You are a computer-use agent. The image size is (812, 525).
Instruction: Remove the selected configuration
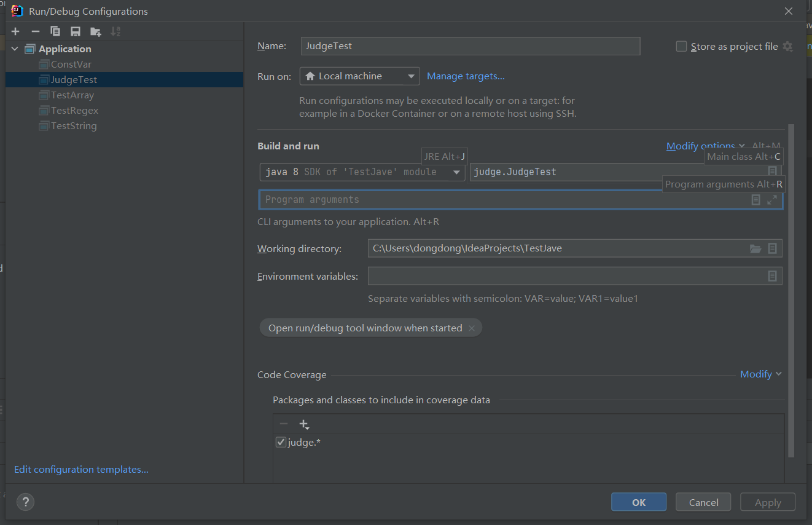(36, 31)
